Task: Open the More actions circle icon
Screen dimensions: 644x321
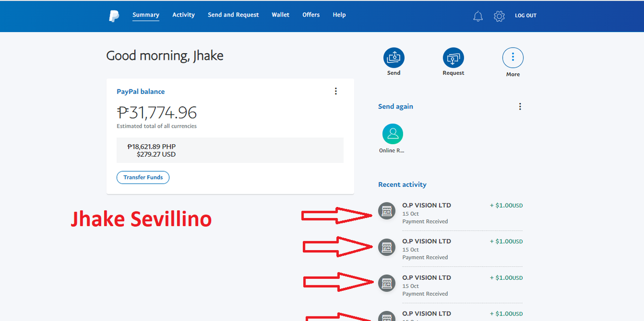Action: [513, 58]
